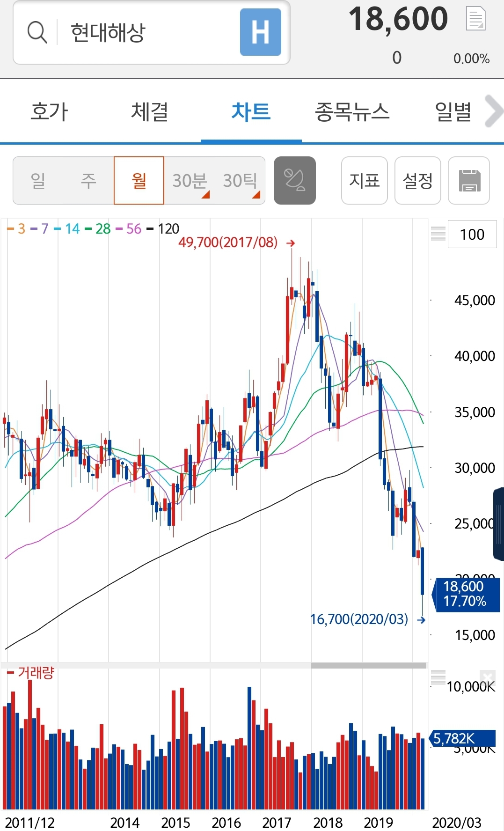Viewport: 504px width, 831px height.
Task: Tap the 49,700(2017/08) high price label
Action: [x=227, y=243]
